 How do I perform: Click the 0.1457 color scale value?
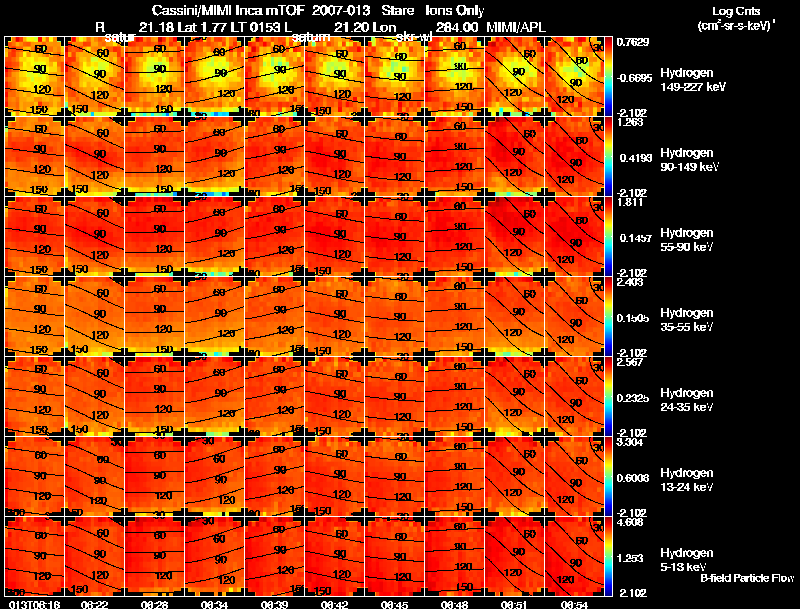(636, 238)
